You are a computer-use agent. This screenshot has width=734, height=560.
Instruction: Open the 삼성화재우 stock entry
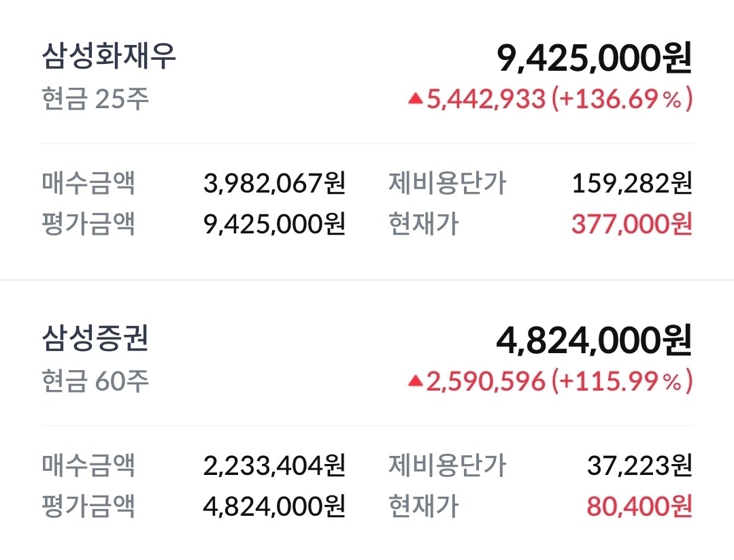[x=109, y=56]
